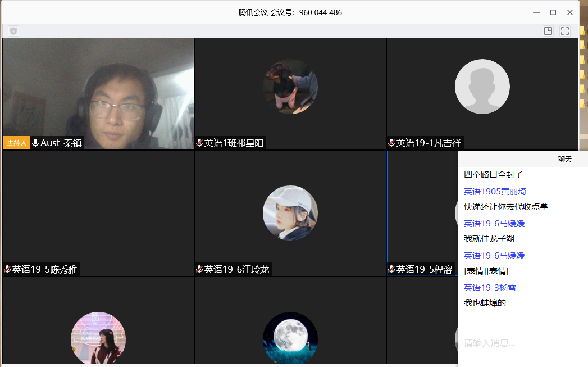Click the muted mic icon of 英语19-1凡吉祥
The image size is (588, 367).
[x=391, y=143]
